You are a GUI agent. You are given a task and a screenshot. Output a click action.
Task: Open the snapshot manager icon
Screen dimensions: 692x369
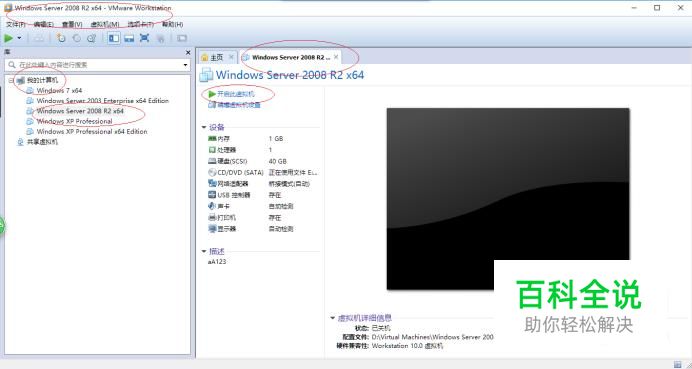click(91, 38)
